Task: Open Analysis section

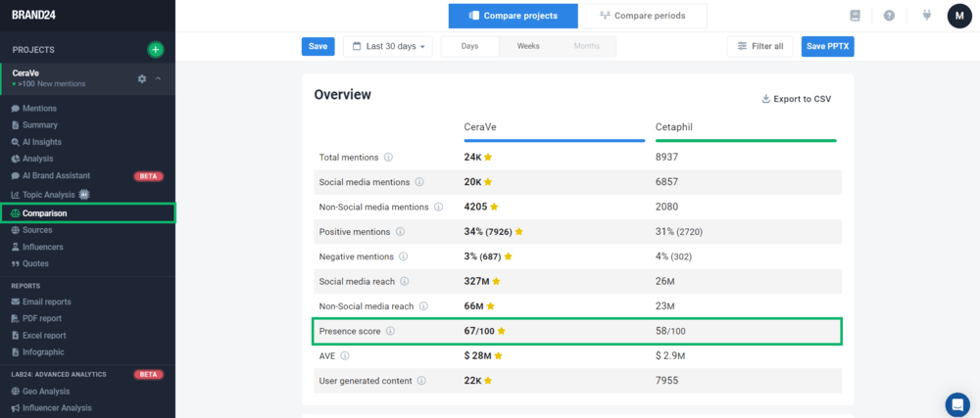Action: [38, 159]
